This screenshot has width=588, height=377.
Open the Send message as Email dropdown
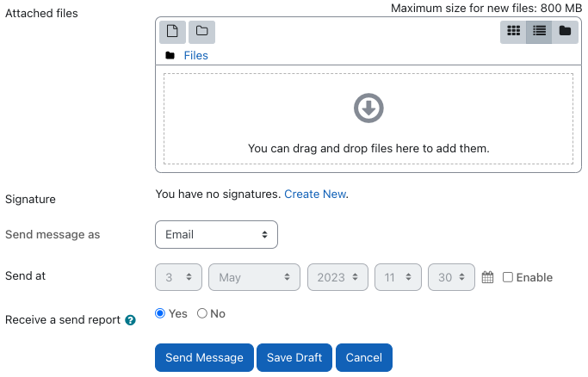(x=216, y=235)
